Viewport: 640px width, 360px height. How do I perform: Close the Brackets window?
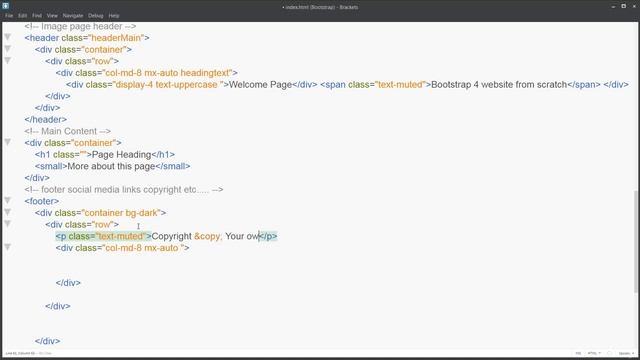634,7
